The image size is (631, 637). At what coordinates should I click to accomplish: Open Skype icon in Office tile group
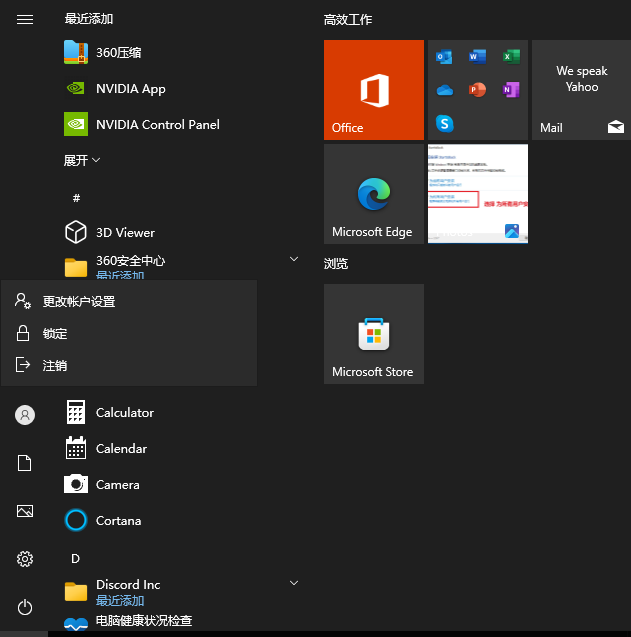click(445, 123)
